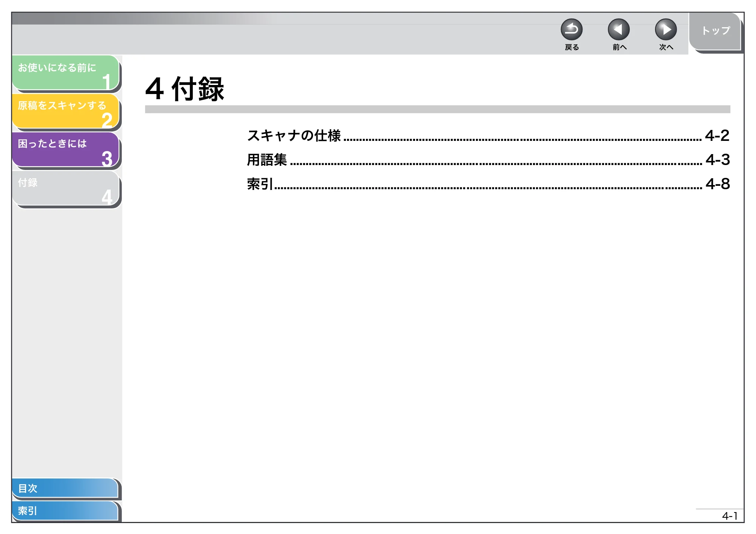Click the large number 2 on yellow tab
756x534 pixels.
tap(107, 120)
